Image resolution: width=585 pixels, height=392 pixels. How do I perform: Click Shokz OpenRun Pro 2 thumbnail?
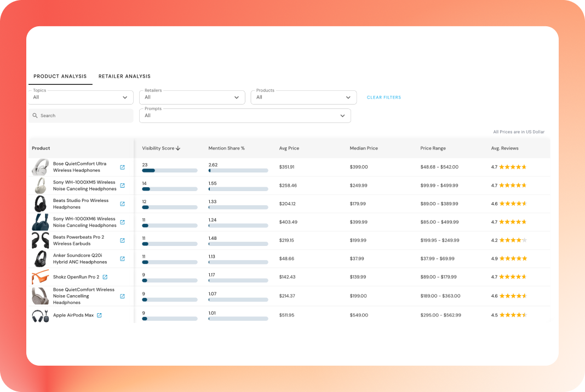(x=41, y=276)
